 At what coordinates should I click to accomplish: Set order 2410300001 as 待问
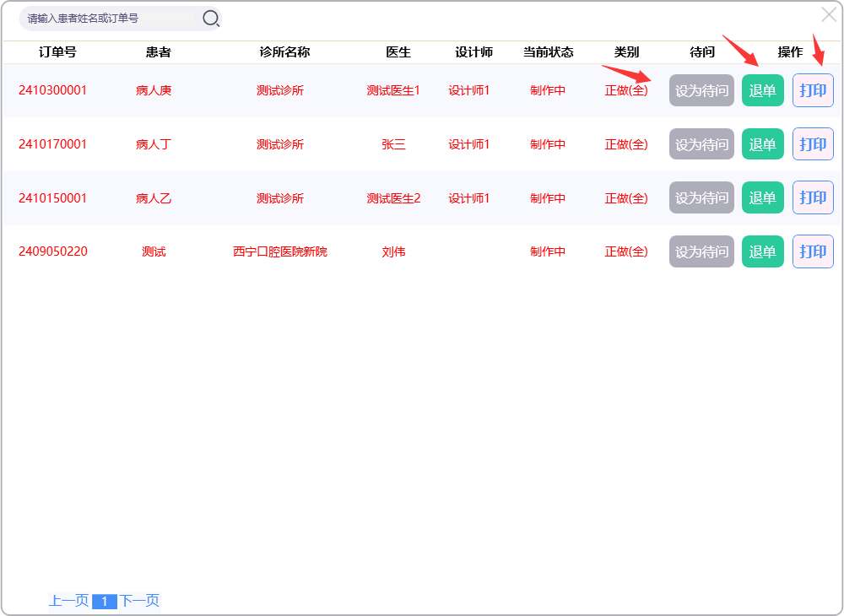[701, 90]
